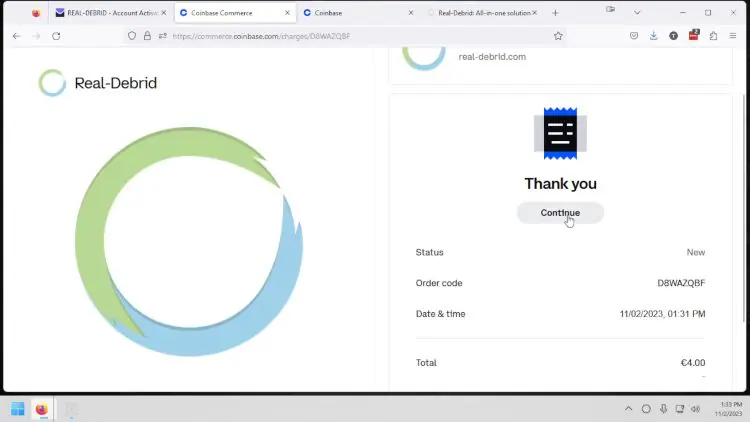Image resolution: width=750 pixels, height=422 pixels.
Task: Click the order code D8WAZQBF
Action: click(x=681, y=283)
